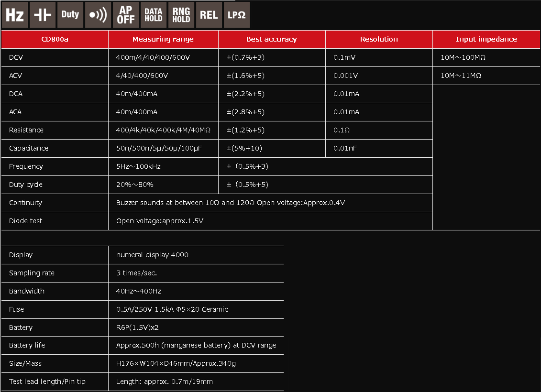
Task: Click the Resolution column header
Action: [379, 39]
